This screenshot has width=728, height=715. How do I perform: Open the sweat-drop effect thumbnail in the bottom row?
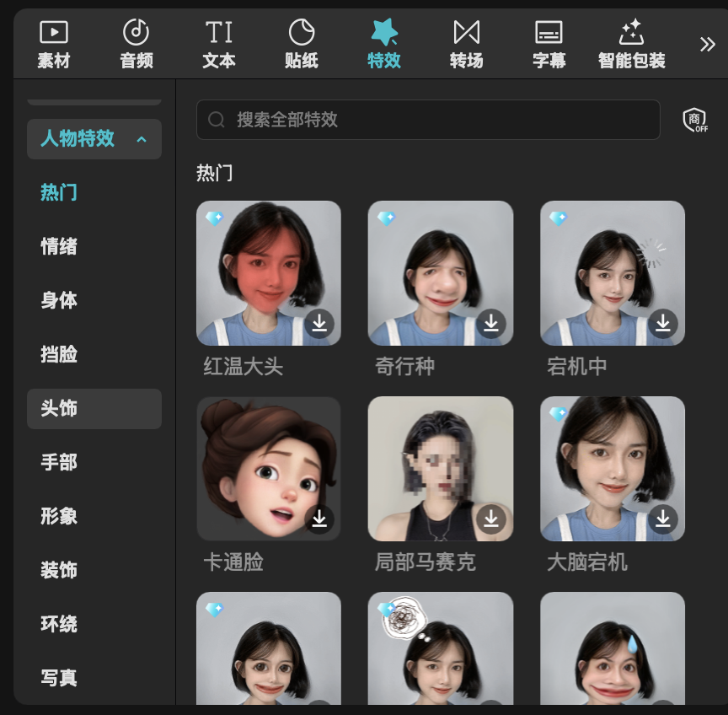(x=613, y=648)
